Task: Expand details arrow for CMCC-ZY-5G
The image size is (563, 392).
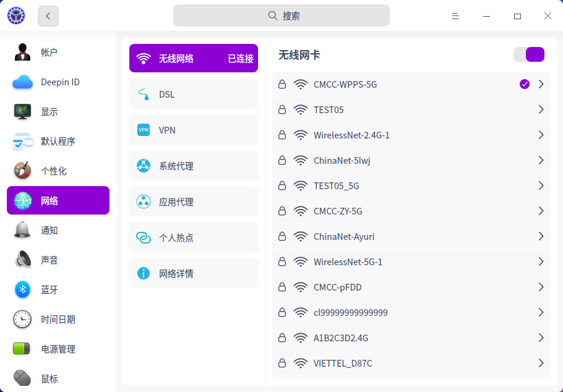Action: click(x=541, y=211)
